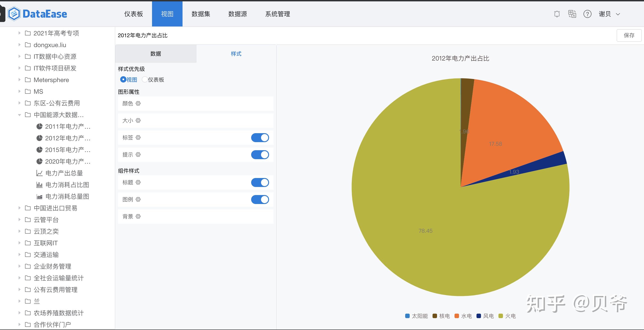Expand the IT软件项目研发 folder arrow

pos(19,68)
